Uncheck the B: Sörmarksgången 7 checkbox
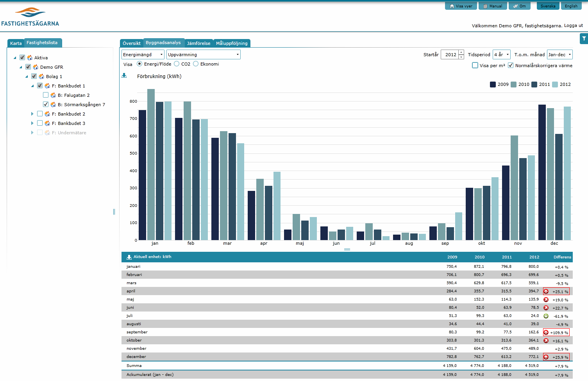Image resolution: width=588 pixels, height=381 pixels. [x=46, y=104]
